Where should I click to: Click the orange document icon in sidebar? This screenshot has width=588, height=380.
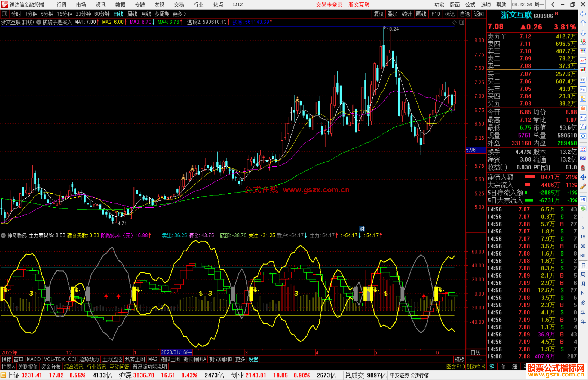[583, 108]
